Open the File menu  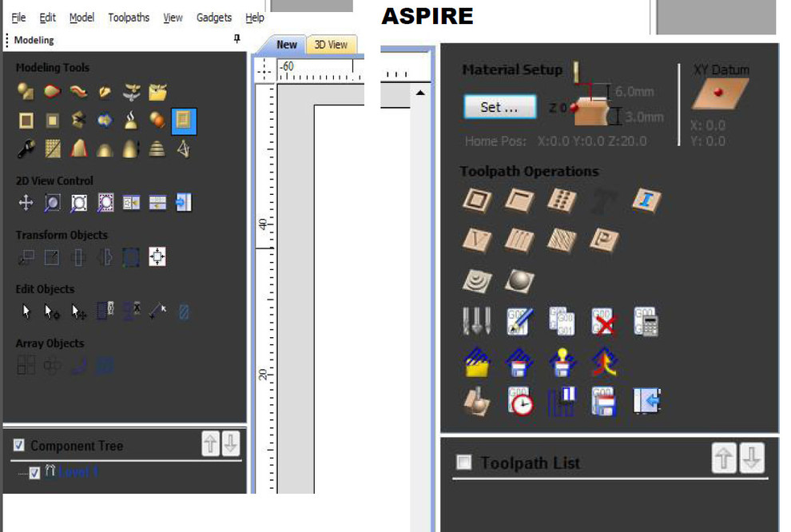18,18
